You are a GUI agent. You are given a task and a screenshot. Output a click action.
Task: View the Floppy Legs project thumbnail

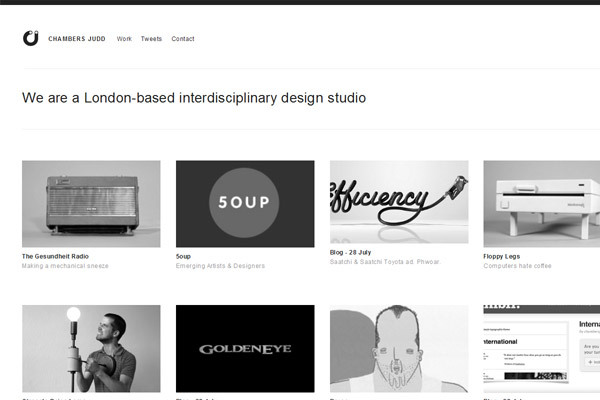[541, 204]
